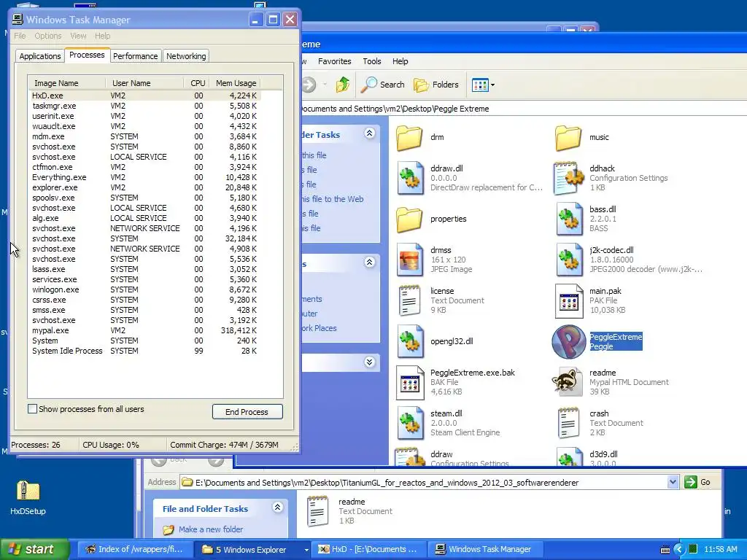Click the Up folder toolbar icon
This screenshot has height=560, width=747.
tap(343, 85)
